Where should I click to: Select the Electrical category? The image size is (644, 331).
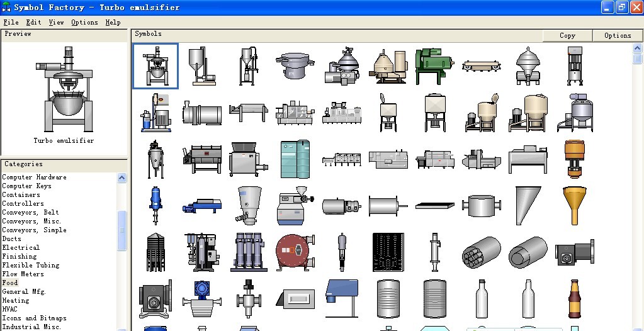coord(21,248)
